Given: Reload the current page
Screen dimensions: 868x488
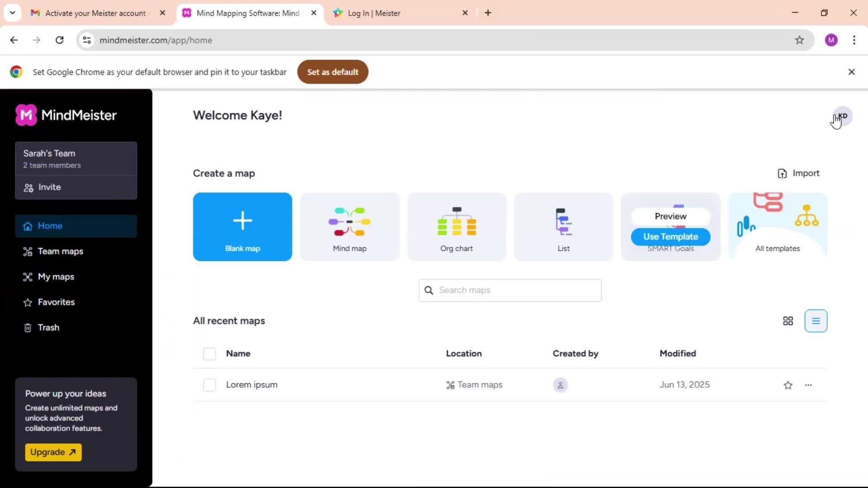Looking at the screenshot, I should point(59,40).
